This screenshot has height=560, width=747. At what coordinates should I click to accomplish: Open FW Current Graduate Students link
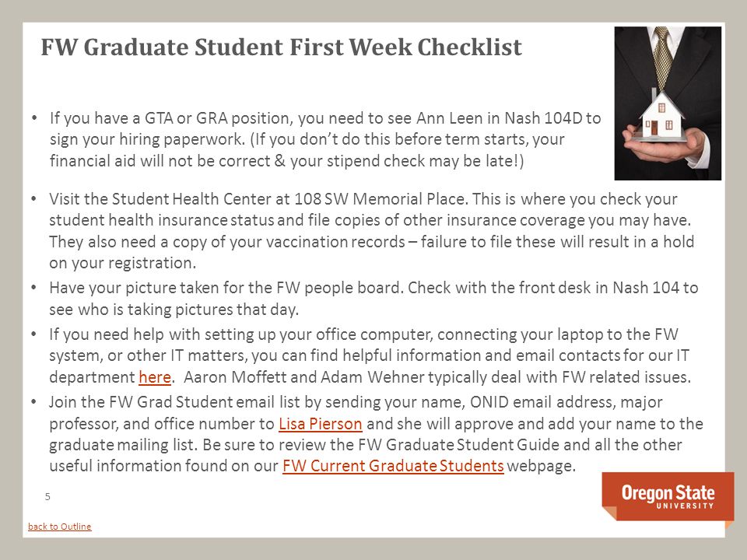tap(393, 465)
